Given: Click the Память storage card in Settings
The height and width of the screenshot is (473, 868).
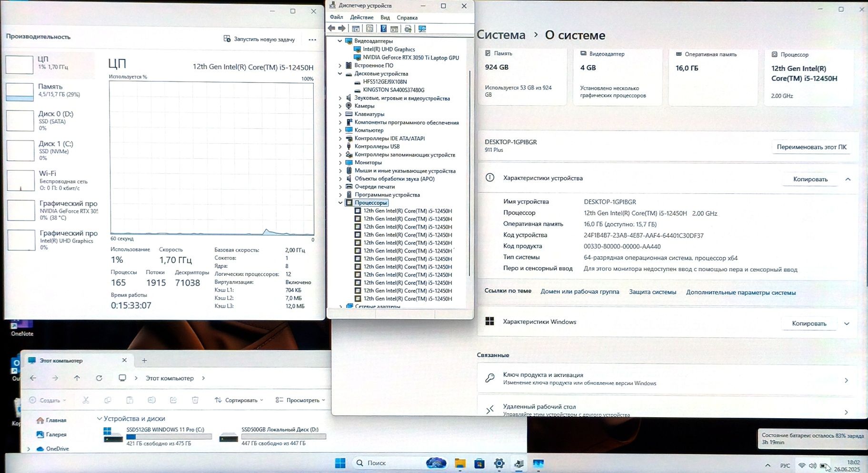Looking at the screenshot, I should (x=522, y=76).
